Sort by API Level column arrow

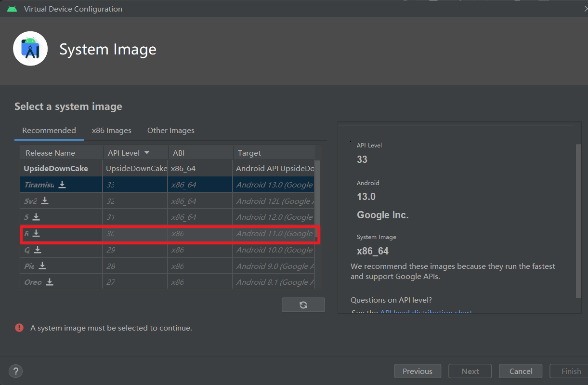tap(147, 153)
